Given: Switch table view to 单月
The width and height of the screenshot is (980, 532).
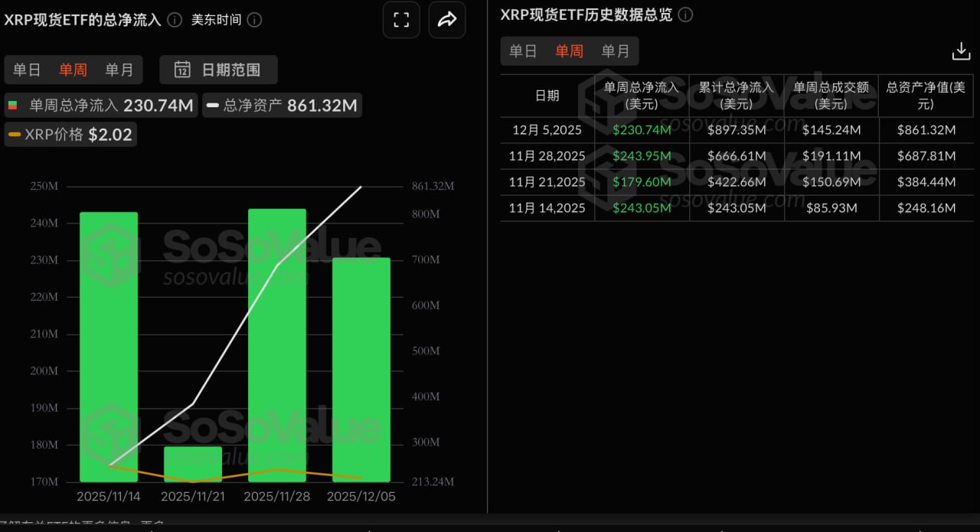Looking at the screenshot, I should pos(615,51).
